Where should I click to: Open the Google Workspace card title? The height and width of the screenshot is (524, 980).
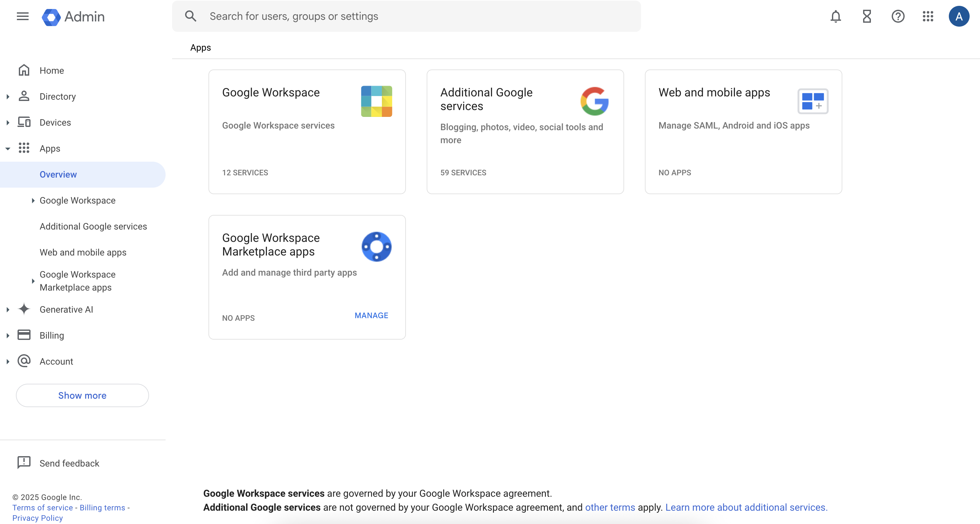pos(271,93)
